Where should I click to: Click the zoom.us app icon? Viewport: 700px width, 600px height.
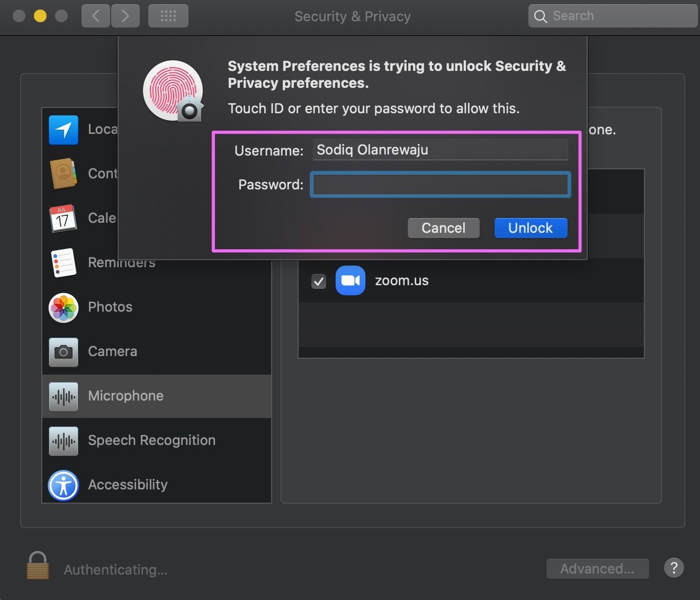pos(351,280)
